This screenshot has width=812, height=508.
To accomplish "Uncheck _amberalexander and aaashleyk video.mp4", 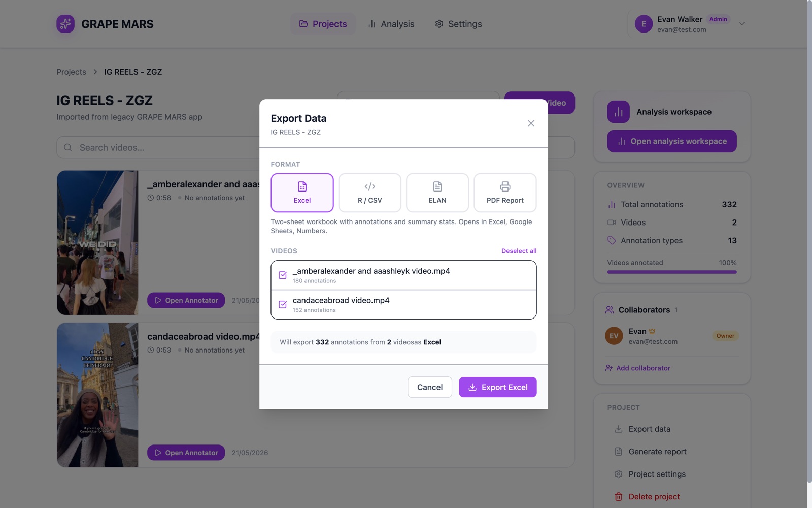I will click(283, 275).
